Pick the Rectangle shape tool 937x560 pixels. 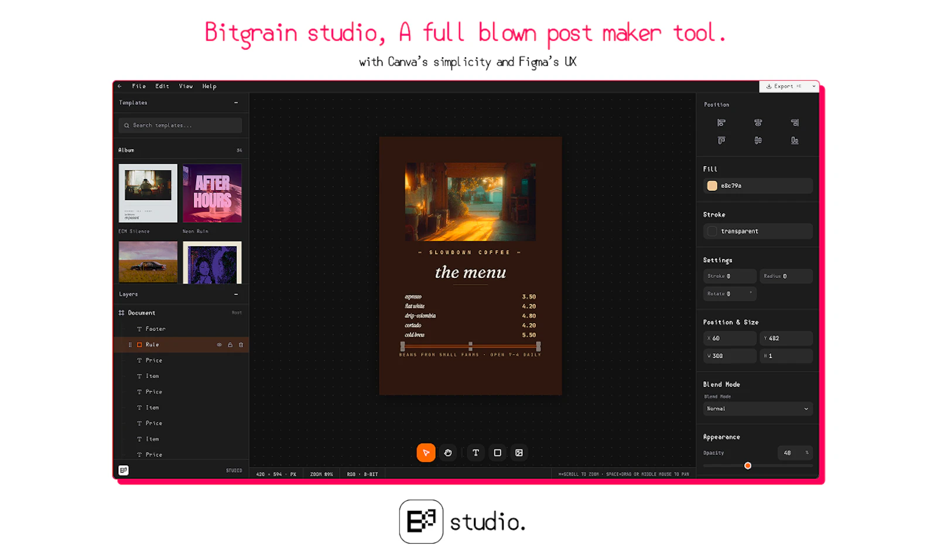pyautogui.click(x=497, y=452)
